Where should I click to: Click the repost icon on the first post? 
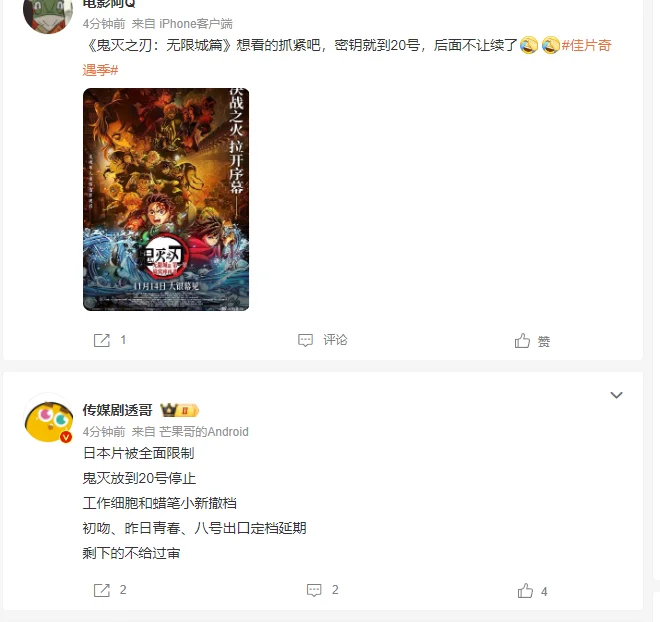[101, 340]
